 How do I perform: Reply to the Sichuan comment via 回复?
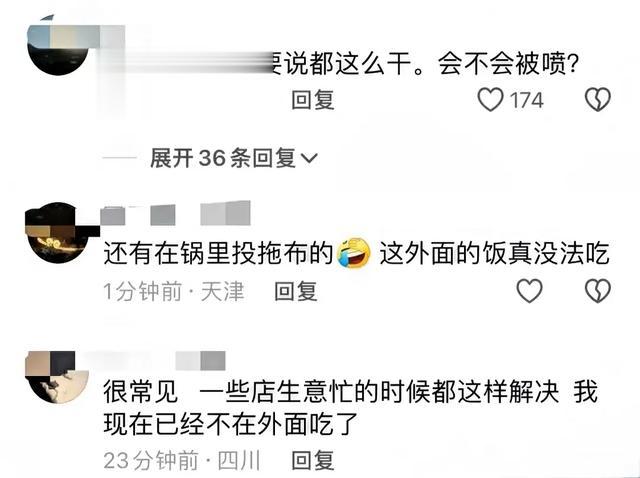pos(313,461)
